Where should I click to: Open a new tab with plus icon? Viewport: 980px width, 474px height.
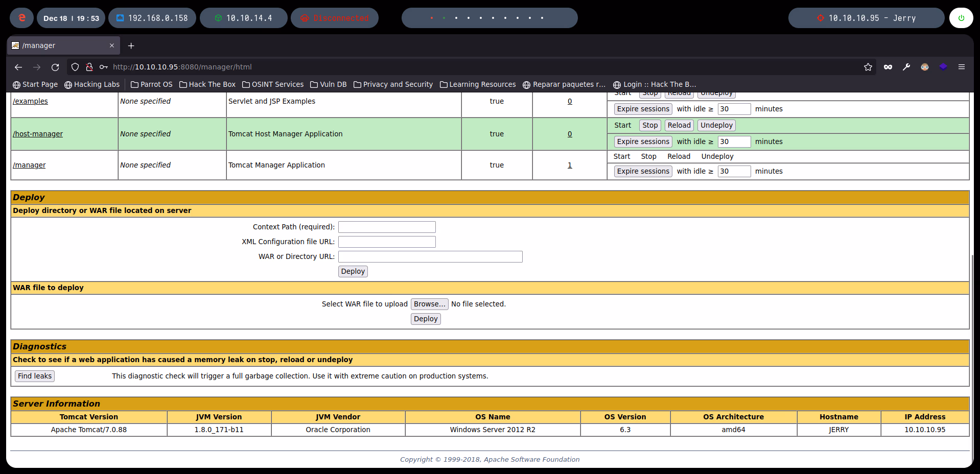(x=131, y=45)
